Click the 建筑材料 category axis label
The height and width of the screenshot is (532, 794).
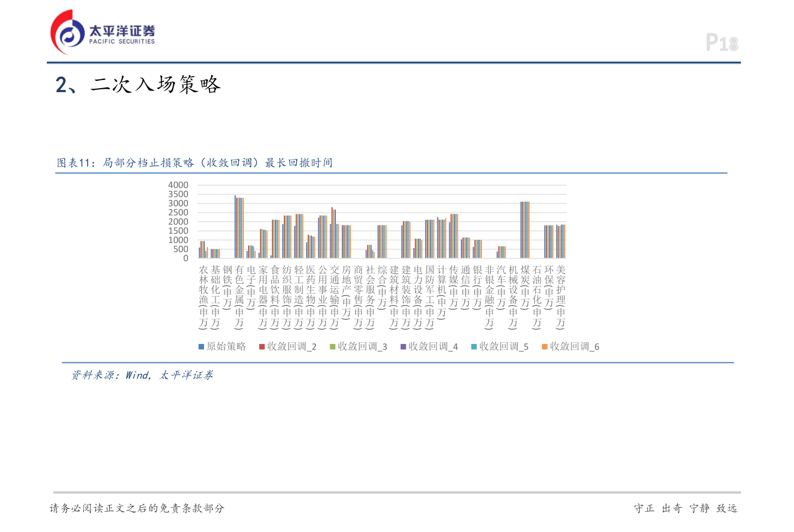coord(394,297)
